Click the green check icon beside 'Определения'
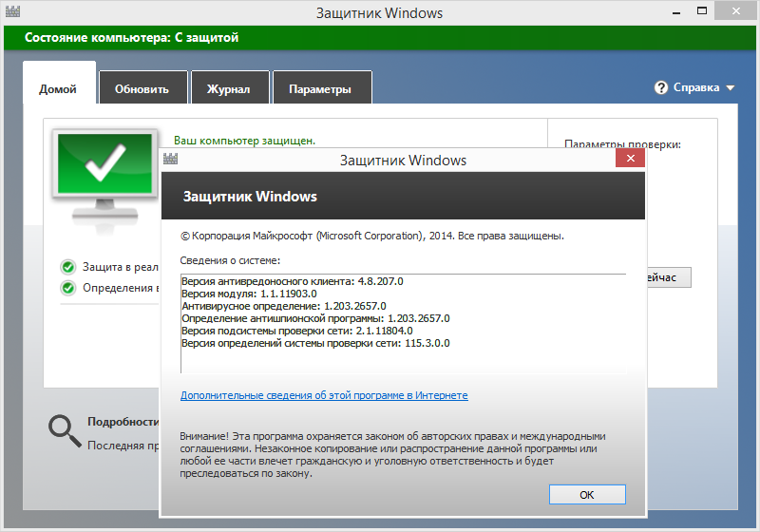The width and height of the screenshot is (760, 532). [x=68, y=288]
